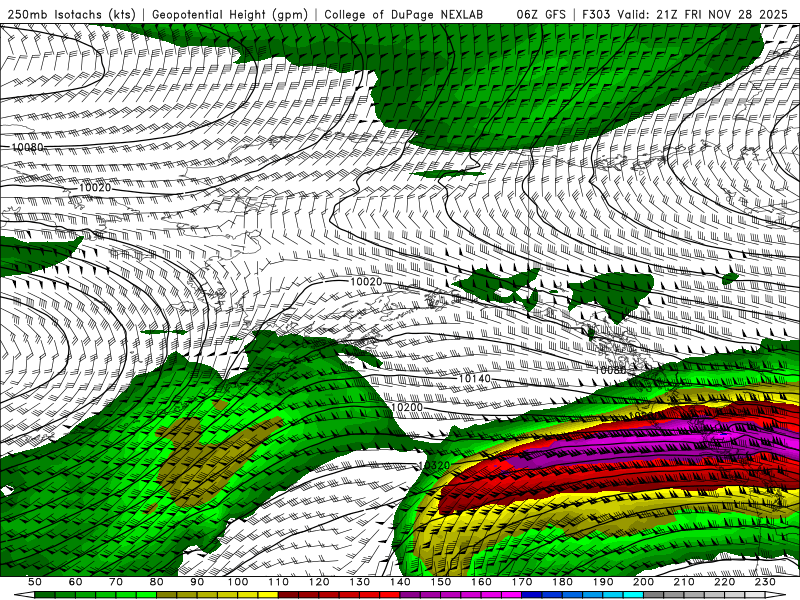The image size is (800, 600).
Task: Click the 130 legend scale number
Action: [360, 582]
